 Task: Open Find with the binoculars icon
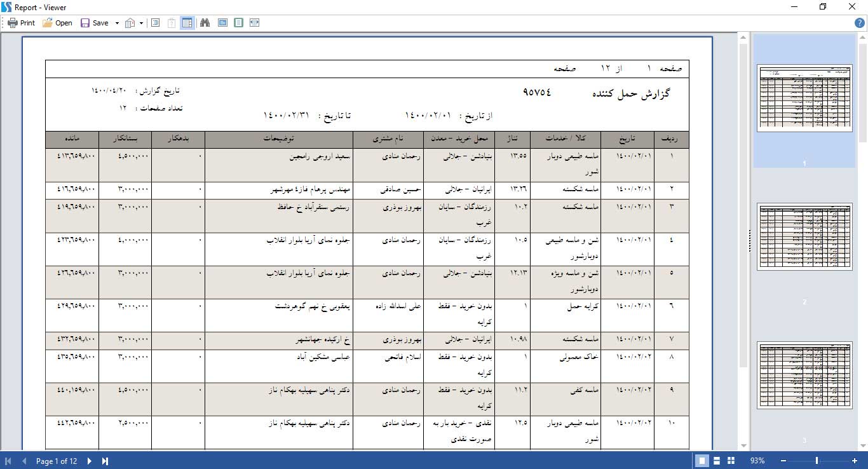[x=205, y=23]
